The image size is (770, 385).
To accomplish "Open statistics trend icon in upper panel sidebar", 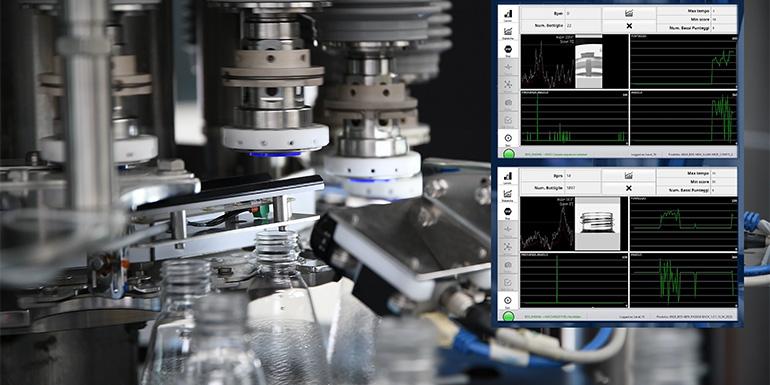I will tap(508, 32).
